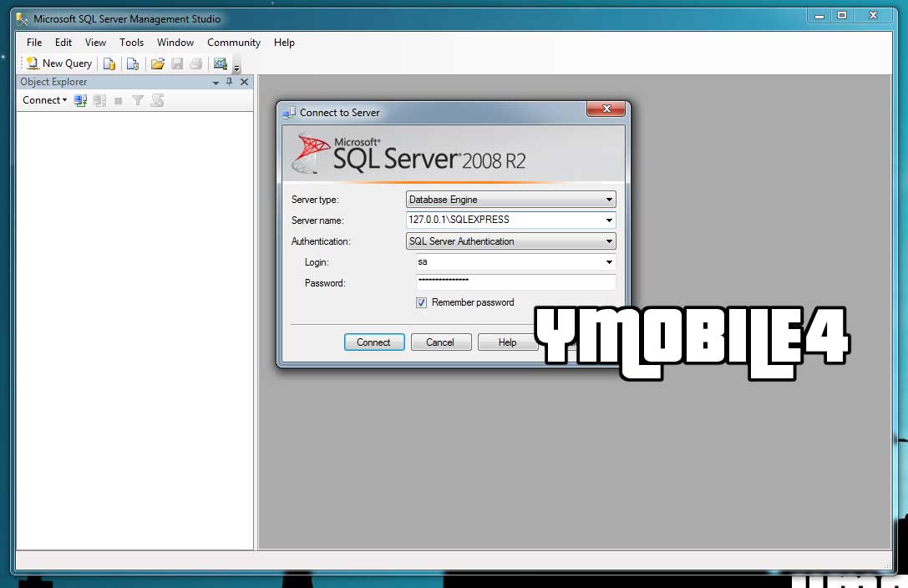Open toolbar options overflow arrow
The image size is (908, 588).
pyautogui.click(x=237, y=68)
